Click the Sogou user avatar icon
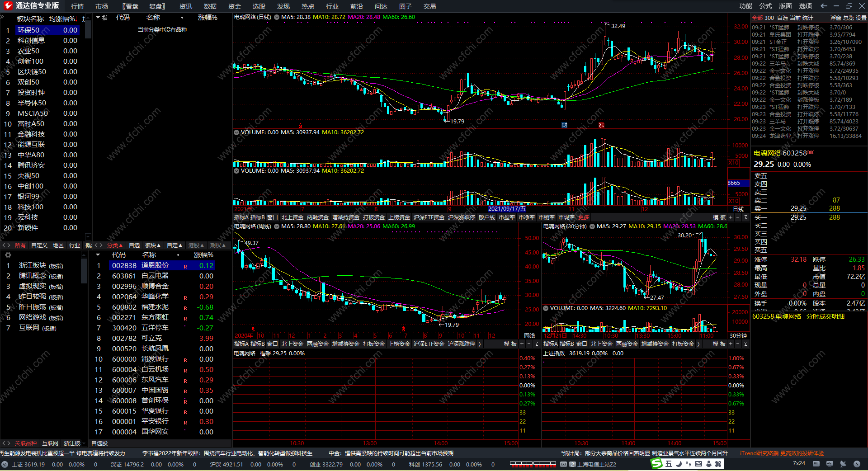The width and height of the screenshot is (868, 471). pos(708,464)
